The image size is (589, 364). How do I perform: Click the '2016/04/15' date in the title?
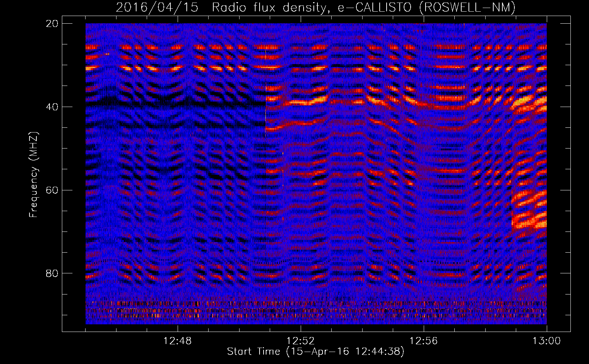(157, 7)
